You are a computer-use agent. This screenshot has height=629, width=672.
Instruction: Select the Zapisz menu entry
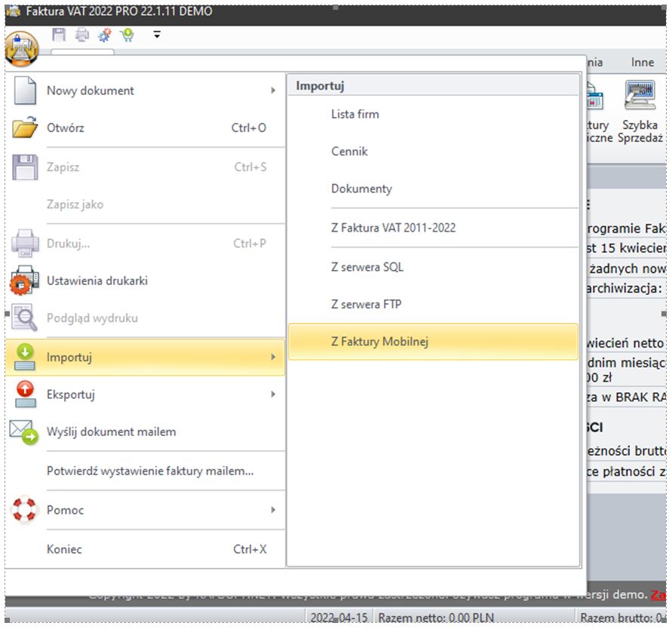pyautogui.click(x=146, y=167)
